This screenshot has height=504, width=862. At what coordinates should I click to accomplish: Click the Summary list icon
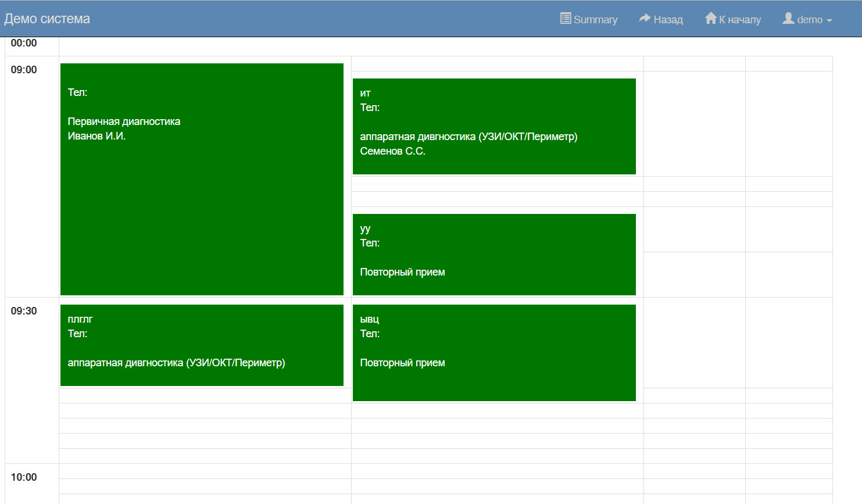tap(565, 19)
